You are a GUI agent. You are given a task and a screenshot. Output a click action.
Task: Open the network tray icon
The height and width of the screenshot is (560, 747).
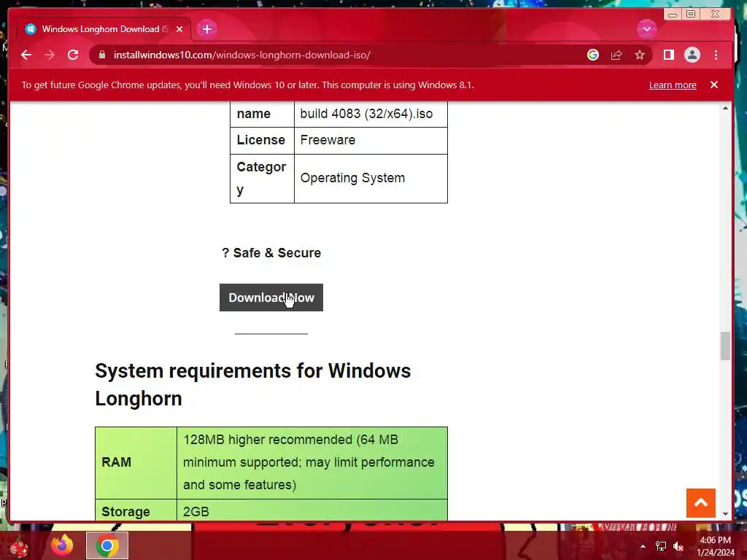pos(661,546)
